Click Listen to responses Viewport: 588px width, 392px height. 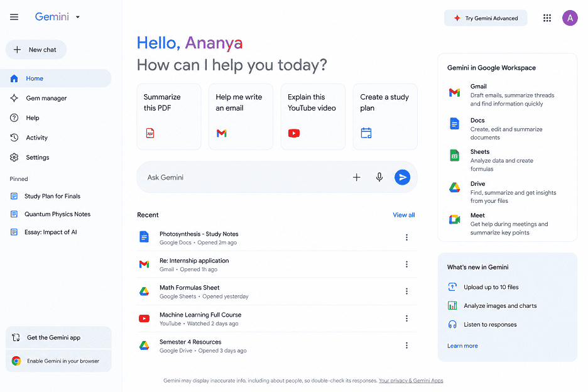[x=482, y=325]
